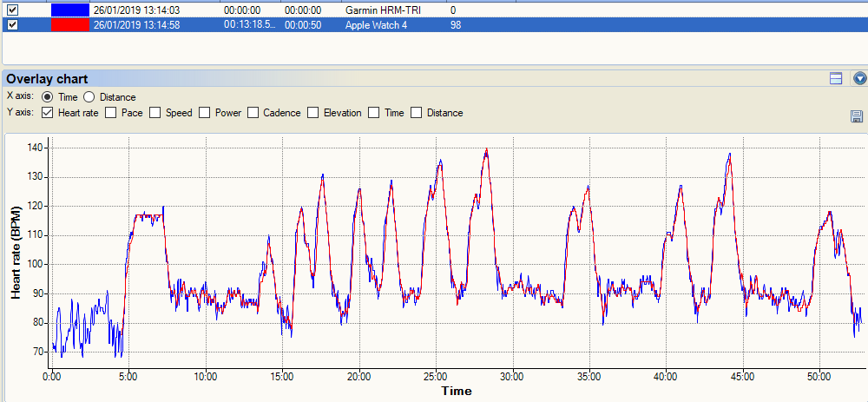Screen dimensions: 868x402
Task: Open the round blue dropdown arrow menu
Action: [x=859, y=79]
